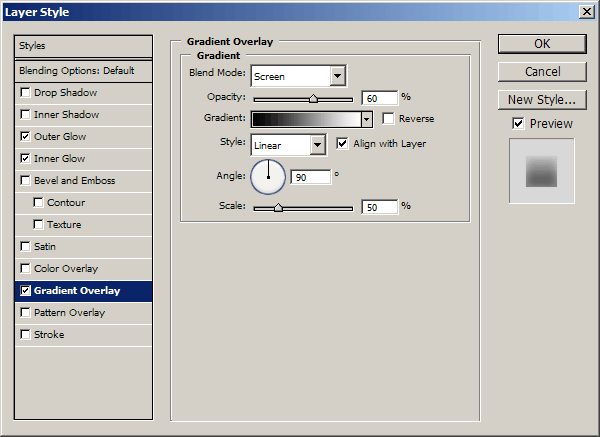Click the style preview thumbnail
Viewport: 600px width, 437px height.
pos(541,170)
